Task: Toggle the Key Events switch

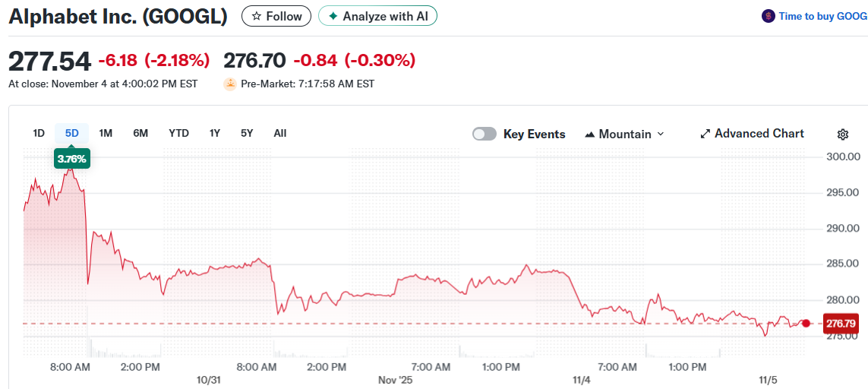Action: coord(485,134)
